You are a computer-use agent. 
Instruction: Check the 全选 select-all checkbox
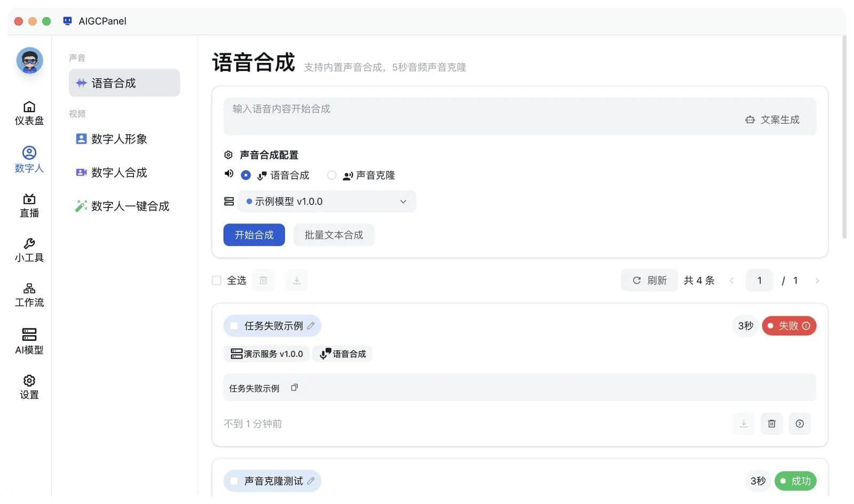click(x=216, y=280)
